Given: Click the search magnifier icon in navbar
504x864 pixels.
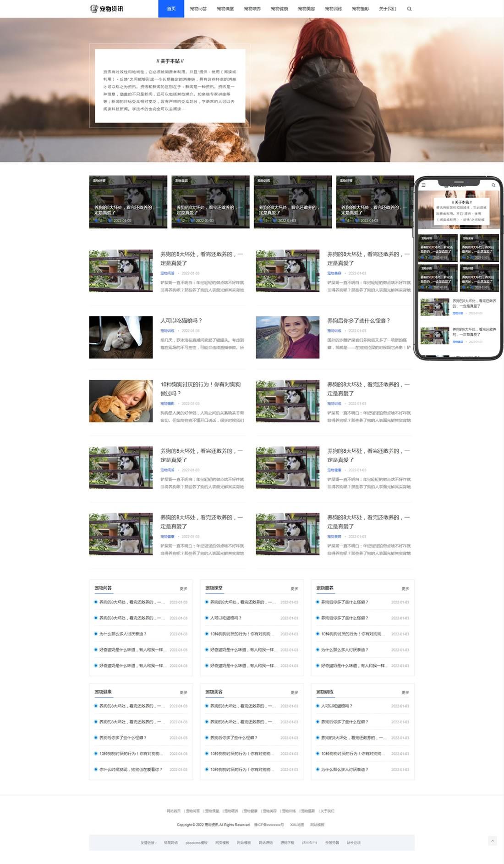Looking at the screenshot, I should point(409,9).
